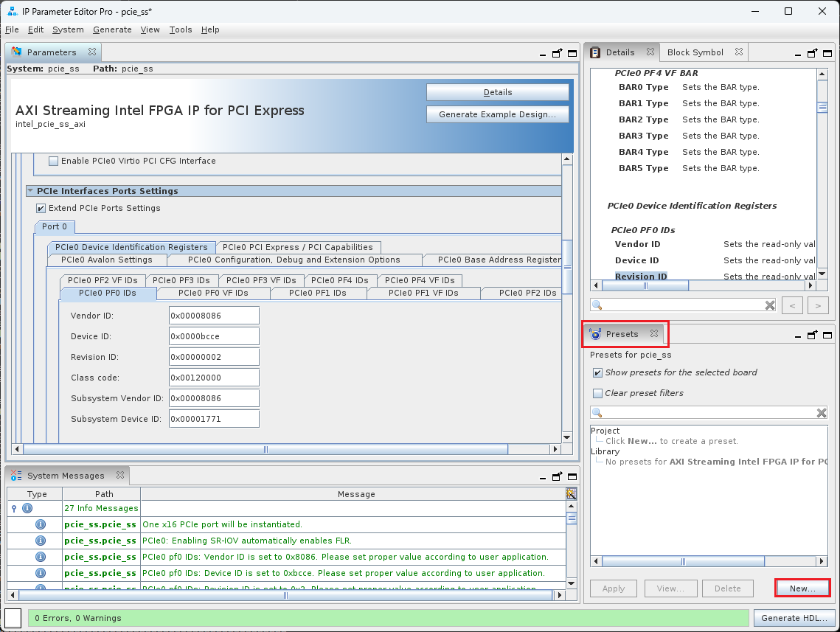
Task: Click the System Messages filter icon
Action: tap(570, 494)
